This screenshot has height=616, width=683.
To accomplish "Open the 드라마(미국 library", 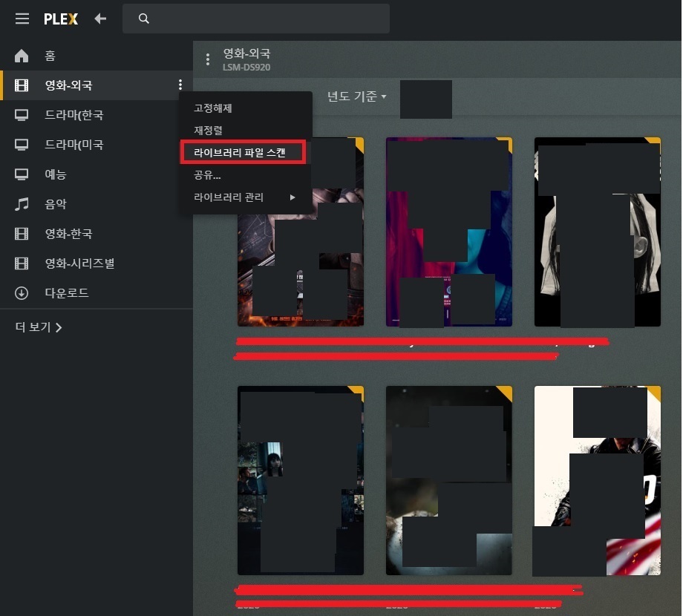I will pyautogui.click(x=74, y=145).
